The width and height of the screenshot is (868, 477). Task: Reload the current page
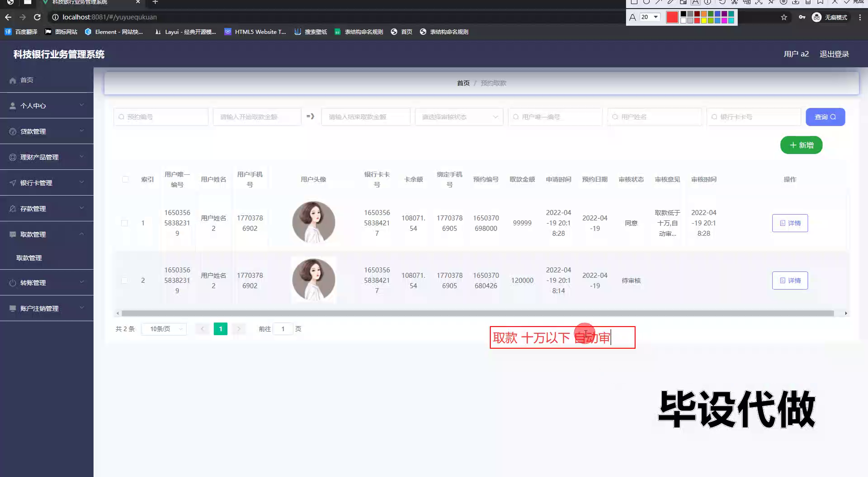37,17
